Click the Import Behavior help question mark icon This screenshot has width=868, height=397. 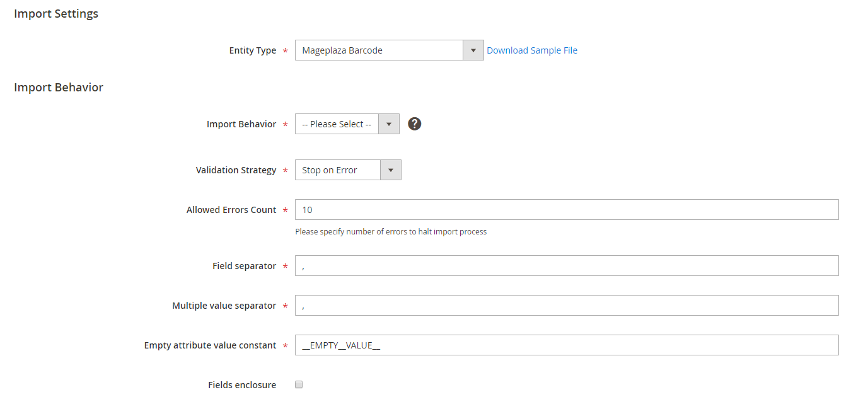[x=414, y=124]
